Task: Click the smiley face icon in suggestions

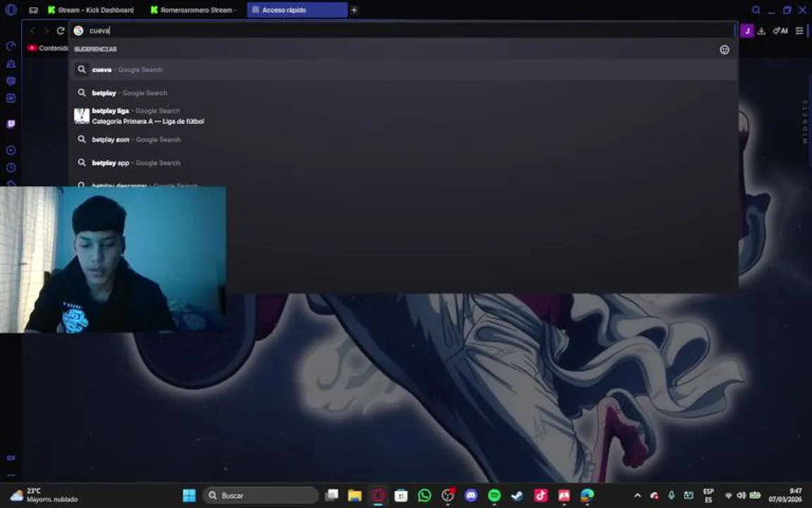Action: [725, 50]
